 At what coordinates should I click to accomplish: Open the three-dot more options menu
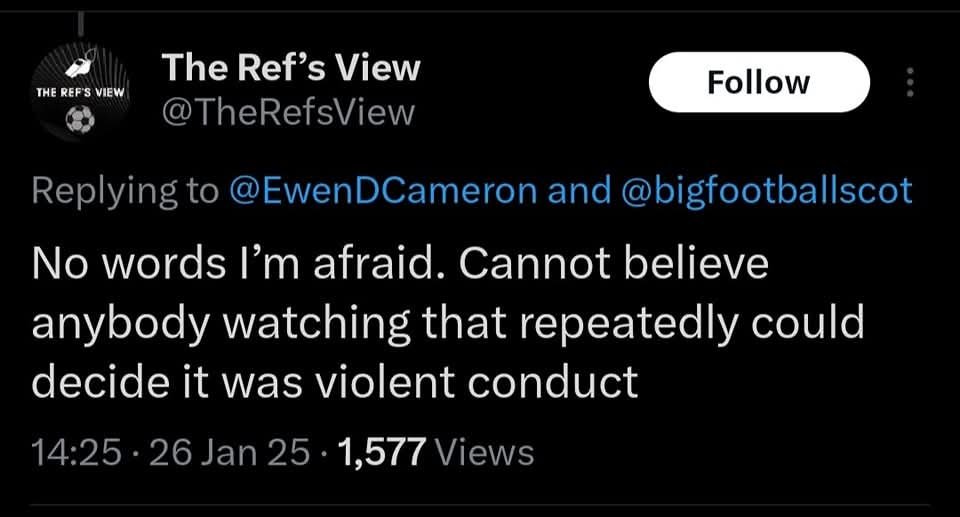pyautogui.click(x=910, y=82)
